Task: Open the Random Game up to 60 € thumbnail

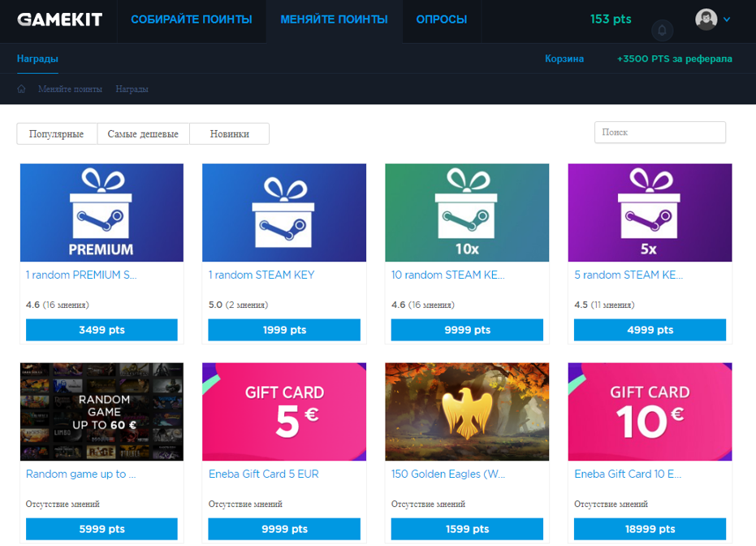Action: pos(102,412)
